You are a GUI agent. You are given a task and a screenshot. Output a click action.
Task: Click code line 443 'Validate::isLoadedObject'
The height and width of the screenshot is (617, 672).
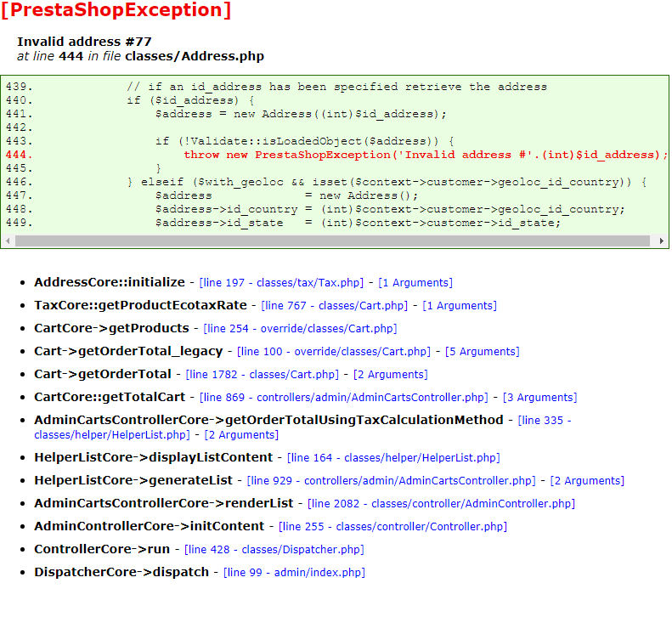click(x=305, y=141)
